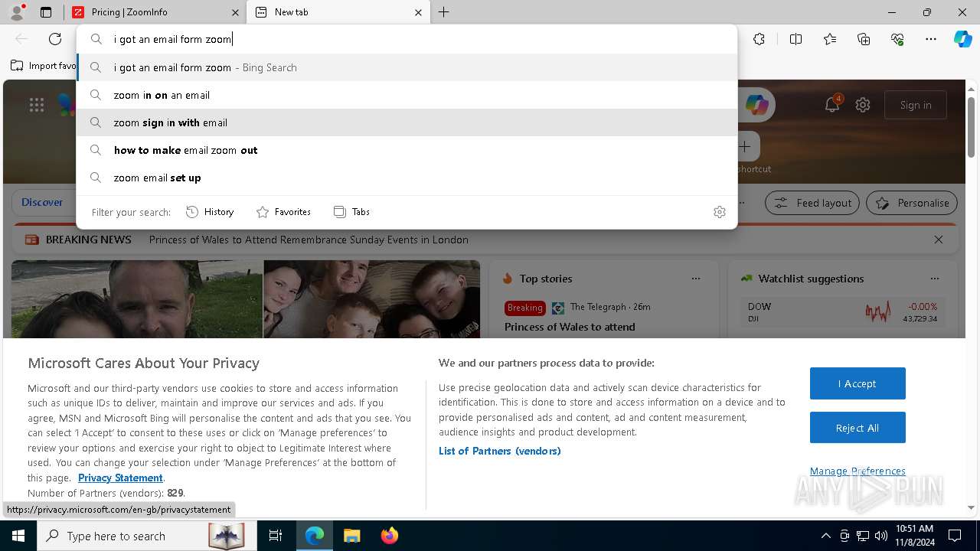
Task: Open the Princess of Wales breaking news headline
Action: tap(309, 240)
